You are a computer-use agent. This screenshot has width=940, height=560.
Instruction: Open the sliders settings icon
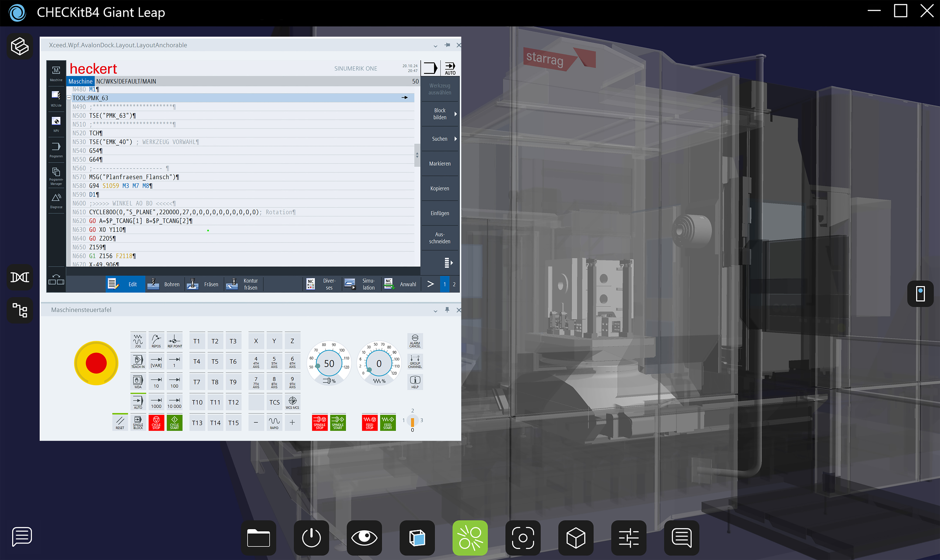point(629,538)
